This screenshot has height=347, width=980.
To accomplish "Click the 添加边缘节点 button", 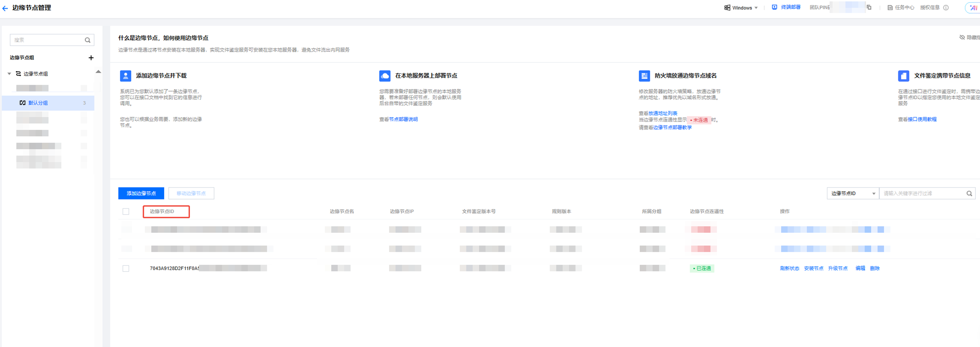I will [x=141, y=193].
